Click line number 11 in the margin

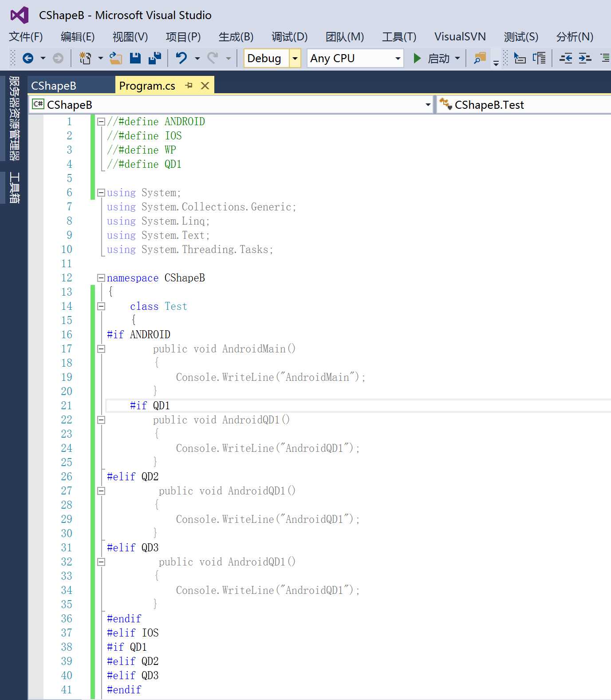(x=67, y=264)
